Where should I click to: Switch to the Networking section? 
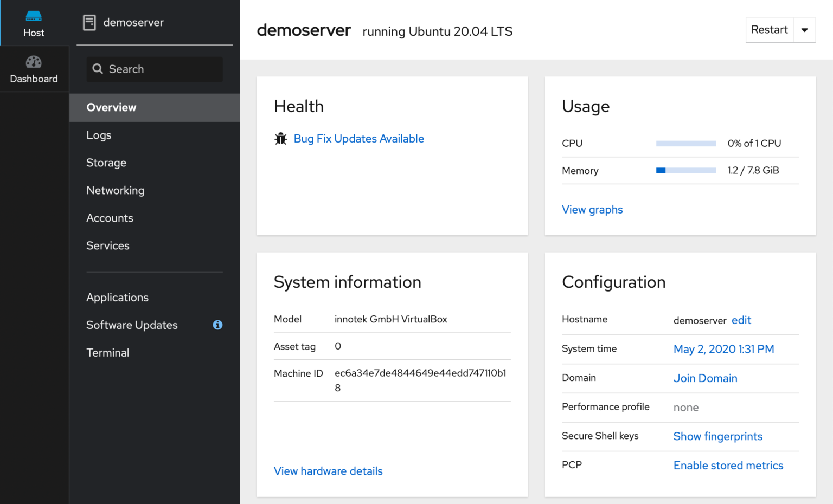click(x=116, y=190)
